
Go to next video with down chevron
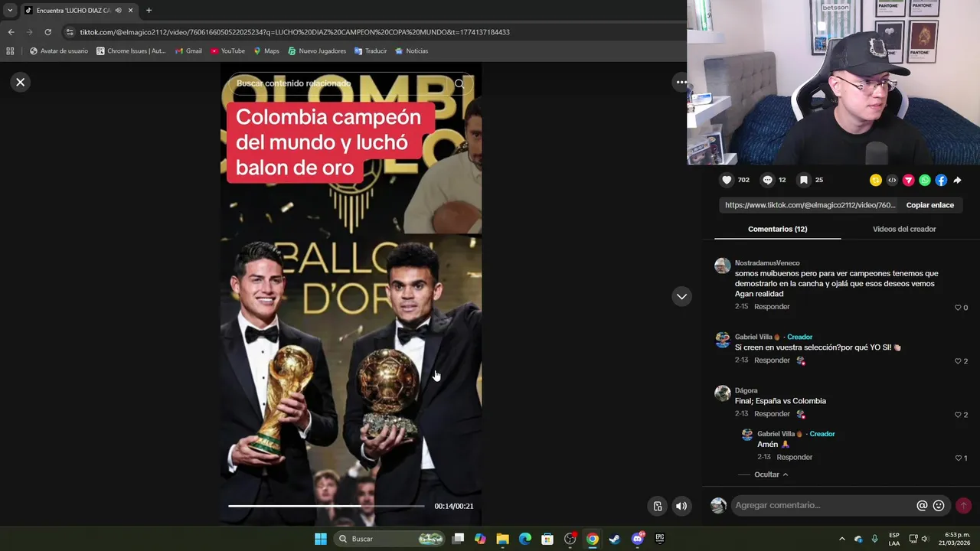point(681,297)
